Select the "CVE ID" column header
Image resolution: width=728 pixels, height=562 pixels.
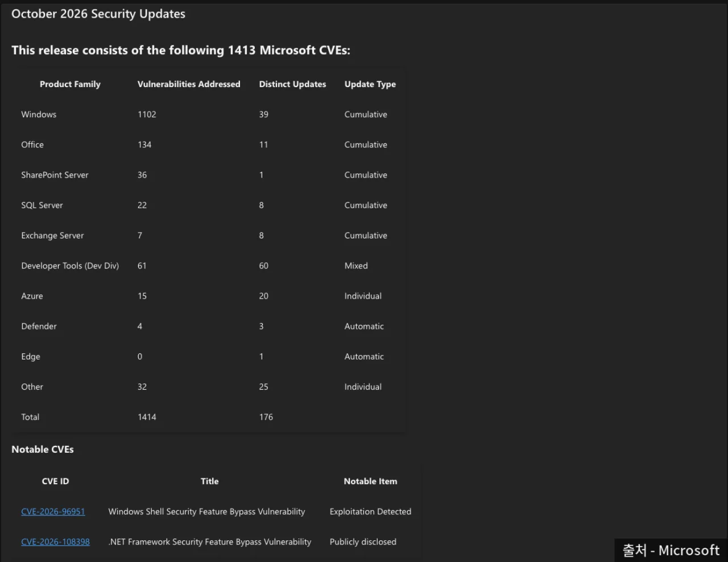point(55,481)
